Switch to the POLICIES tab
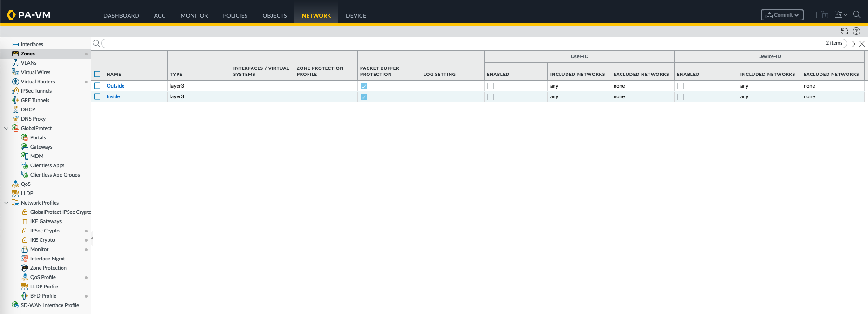Image resolution: width=868 pixels, height=314 pixels. pyautogui.click(x=235, y=15)
